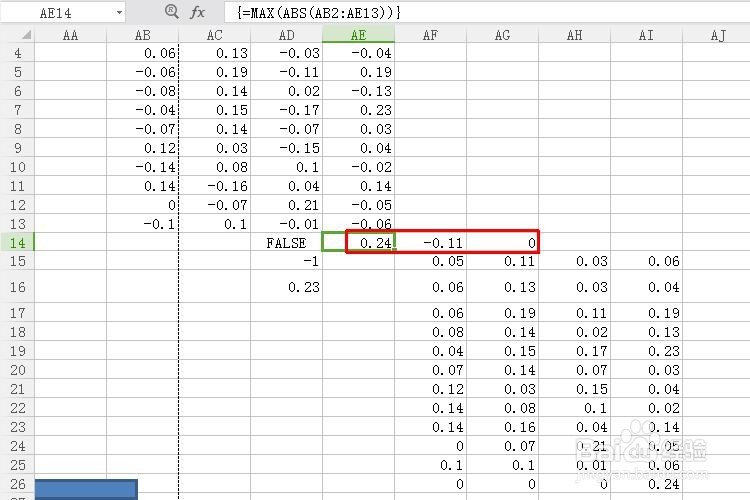Click cell AH22 showing 0.1

(x=574, y=408)
